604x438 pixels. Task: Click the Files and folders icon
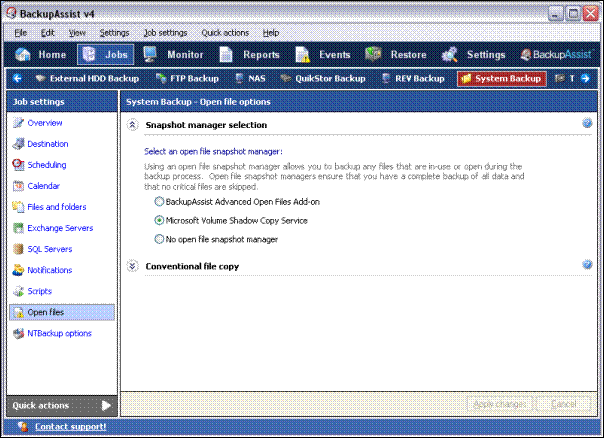point(18,207)
